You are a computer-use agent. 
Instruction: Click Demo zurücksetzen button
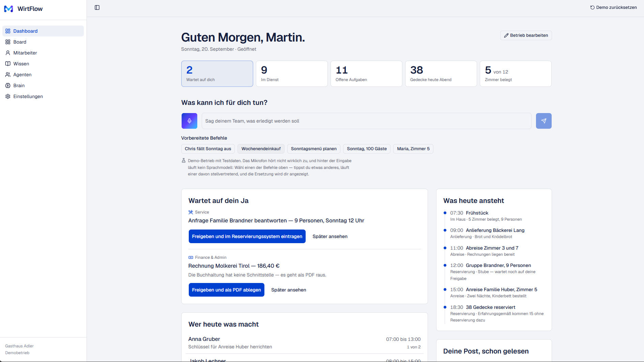(613, 7)
